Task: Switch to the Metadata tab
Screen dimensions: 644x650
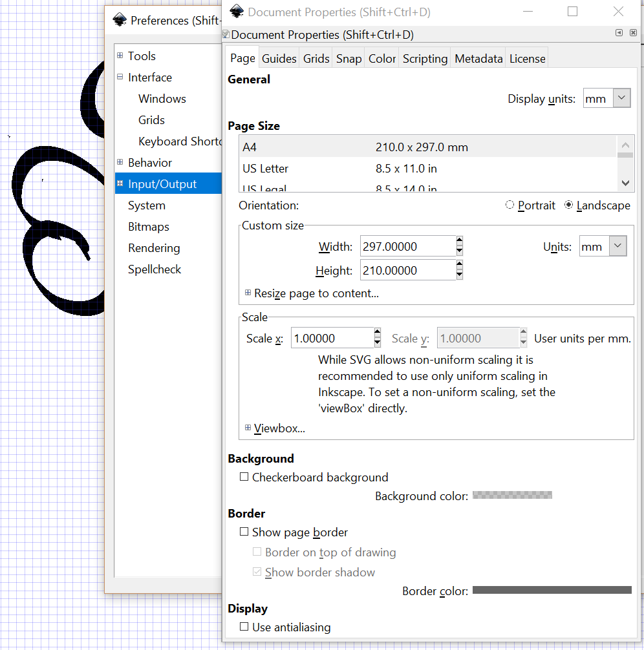Action: point(478,58)
